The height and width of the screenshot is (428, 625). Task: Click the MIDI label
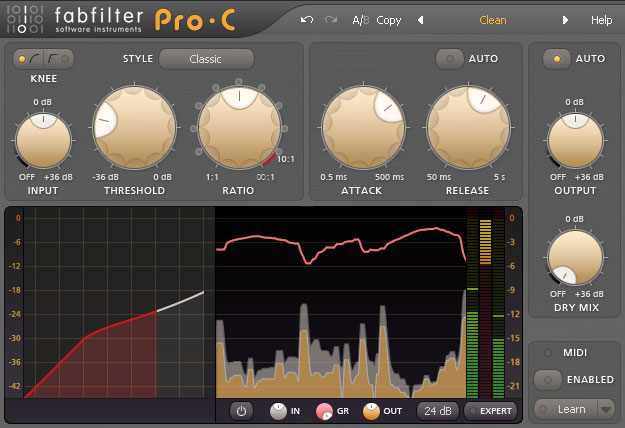tap(575, 353)
